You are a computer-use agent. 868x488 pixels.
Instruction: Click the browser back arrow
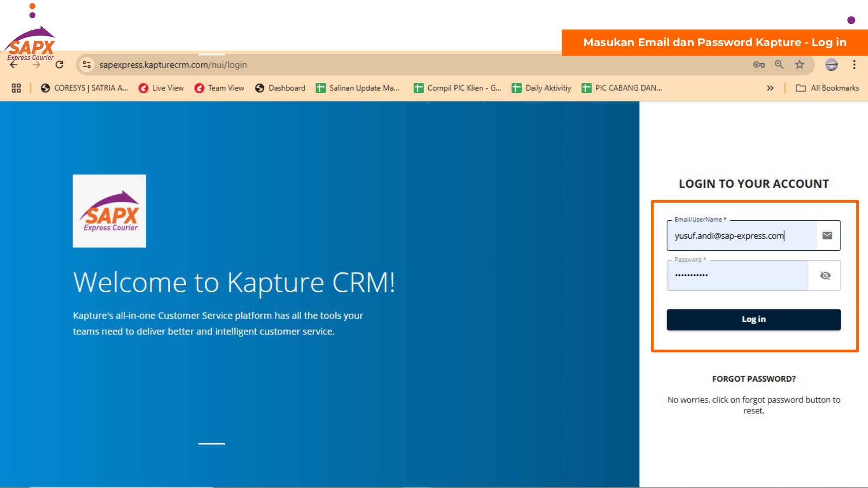[x=14, y=65]
